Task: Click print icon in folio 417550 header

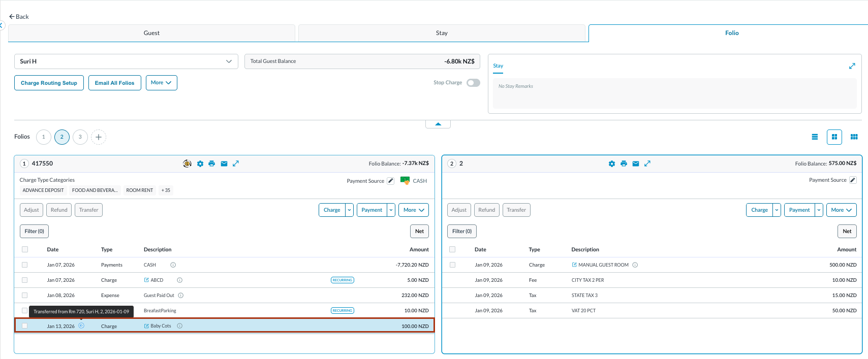Action: pyautogui.click(x=212, y=164)
